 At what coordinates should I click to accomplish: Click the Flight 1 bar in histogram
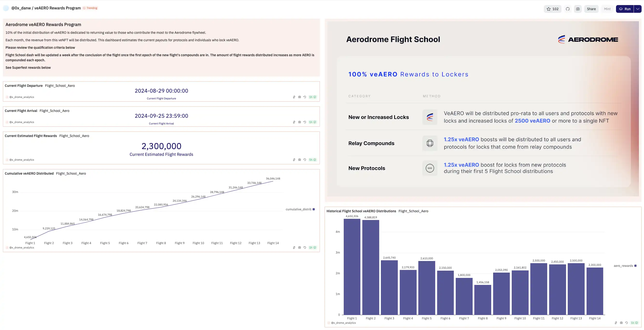coord(352,267)
